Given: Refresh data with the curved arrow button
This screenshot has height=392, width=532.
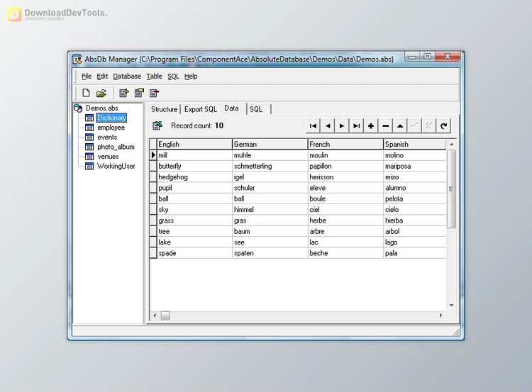Looking at the screenshot, I should (443, 125).
